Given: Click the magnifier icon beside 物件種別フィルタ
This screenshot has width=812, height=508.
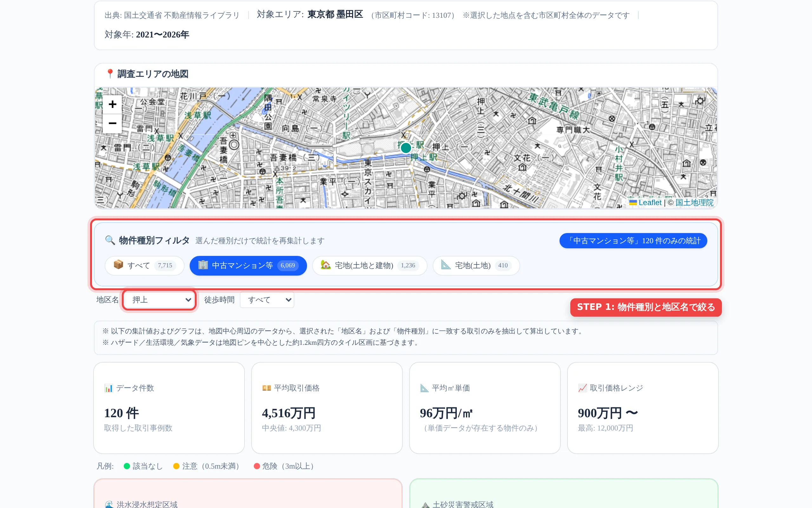Looking at the screenshot, I should 110,240.
